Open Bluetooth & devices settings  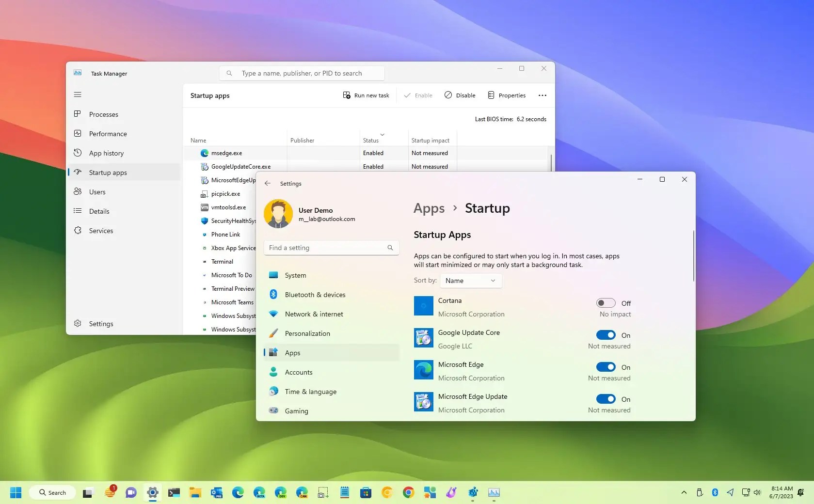click(x=315, y=295)
